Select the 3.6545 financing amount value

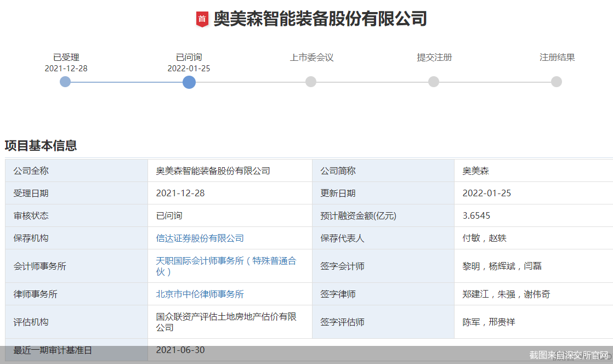point(476,215)
